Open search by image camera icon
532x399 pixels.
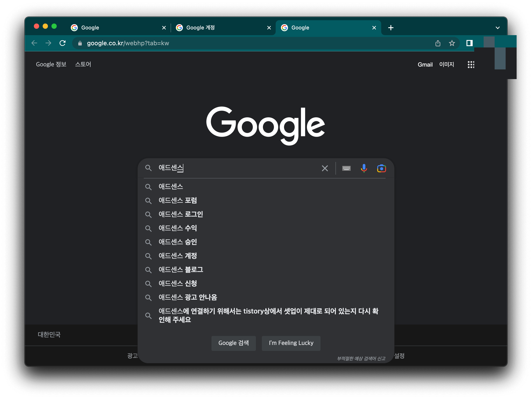coord(381,168)
